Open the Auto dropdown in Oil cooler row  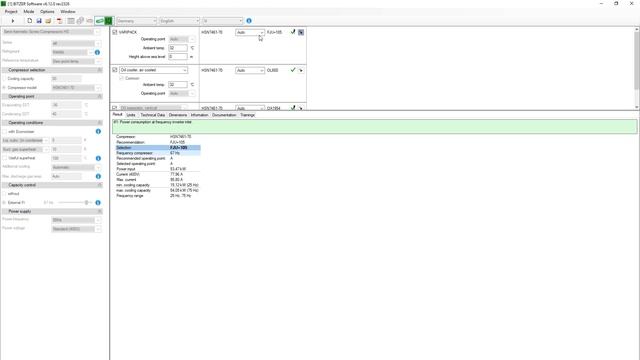click(x=250, y=70)
